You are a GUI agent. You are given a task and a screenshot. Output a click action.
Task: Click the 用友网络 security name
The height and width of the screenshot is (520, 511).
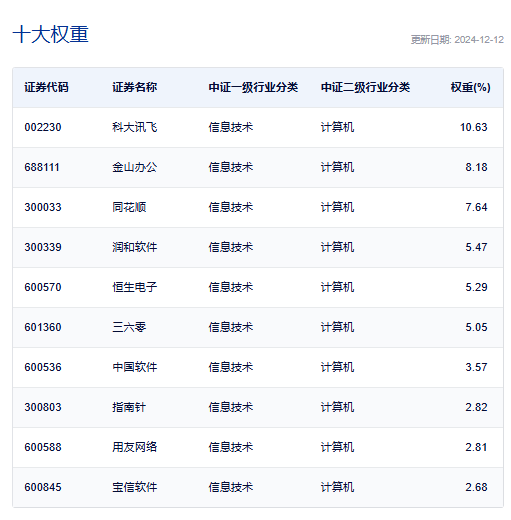134,447
